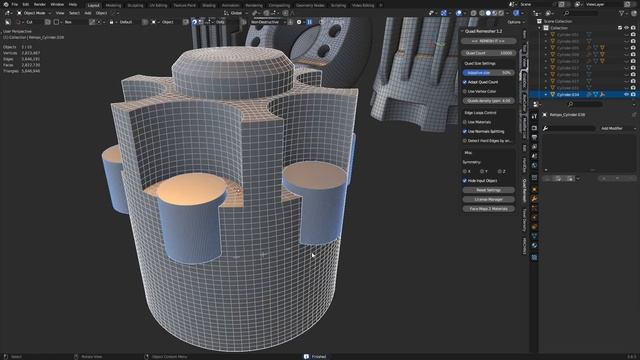
Task: Switch to the UV Editing workspace tab
Action: (x=158, y=5)
